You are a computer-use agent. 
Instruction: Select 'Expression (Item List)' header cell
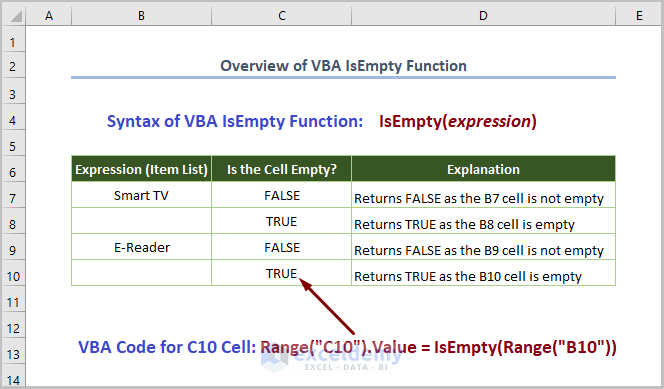[x=141, y=169]
